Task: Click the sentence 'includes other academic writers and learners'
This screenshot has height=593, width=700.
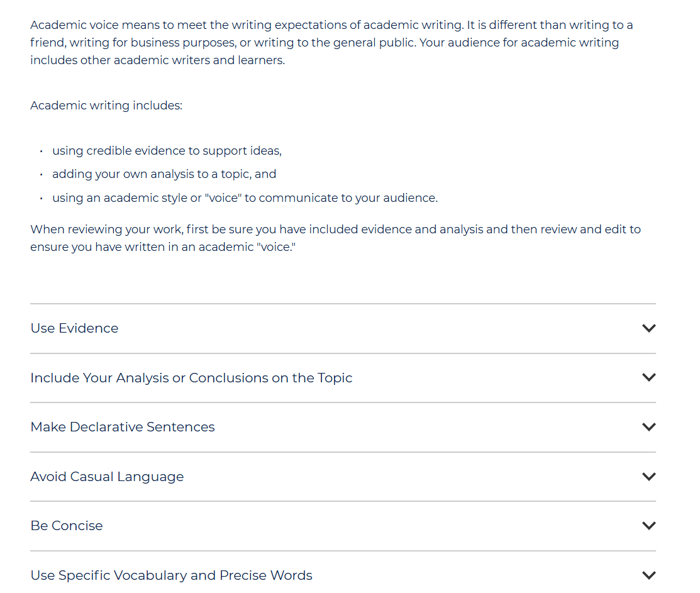Action: click(x=158, y=60)
